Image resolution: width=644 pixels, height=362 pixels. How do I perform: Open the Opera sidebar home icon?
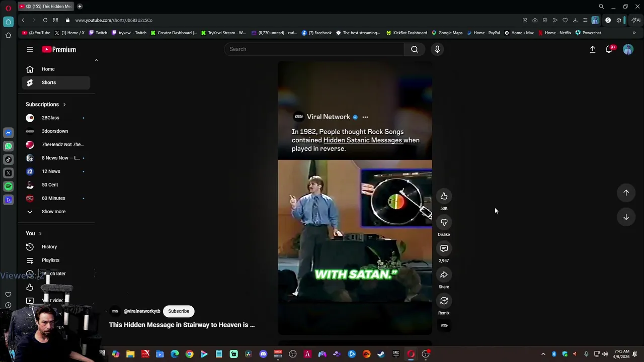click(8, 22)
